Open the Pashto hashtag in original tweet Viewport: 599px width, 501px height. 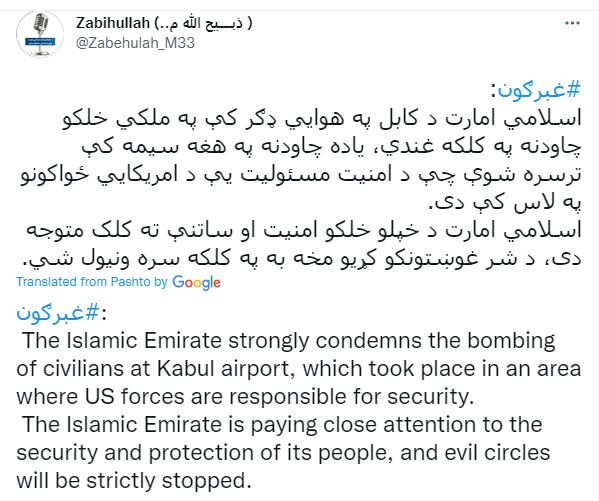point(539,91)
